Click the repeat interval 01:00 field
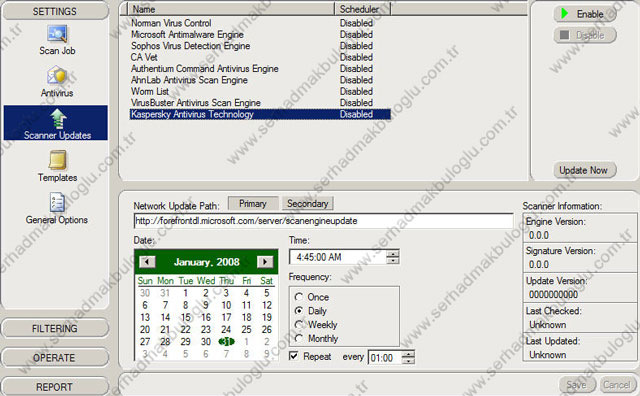The image size is (640, 396). point(384,358)
